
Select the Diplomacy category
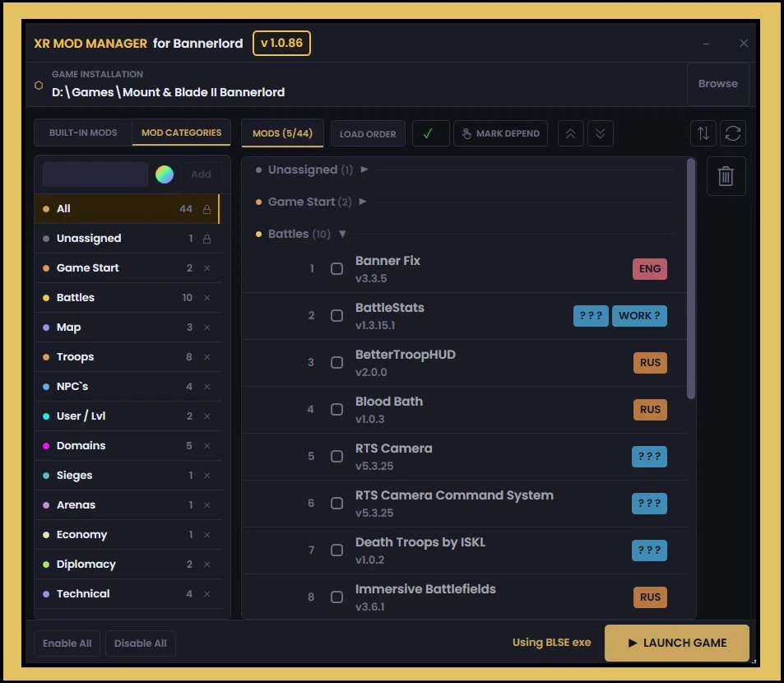[128, 564]
